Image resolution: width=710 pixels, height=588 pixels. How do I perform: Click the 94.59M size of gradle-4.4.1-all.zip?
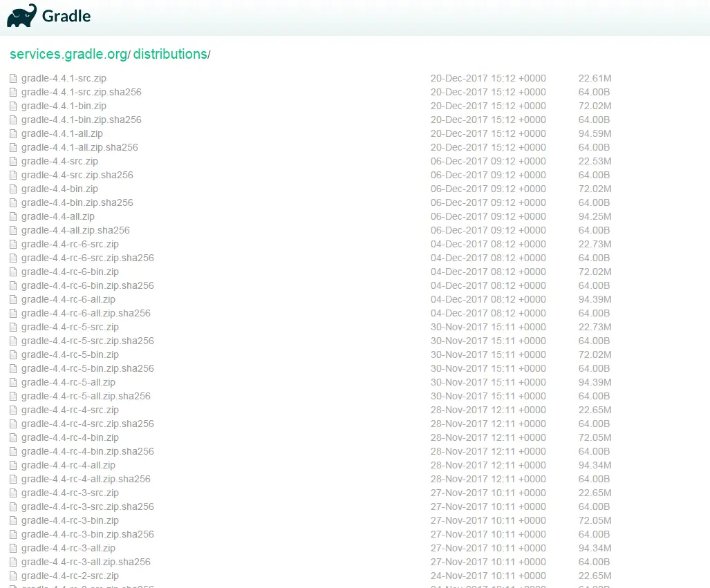(595, 133)
